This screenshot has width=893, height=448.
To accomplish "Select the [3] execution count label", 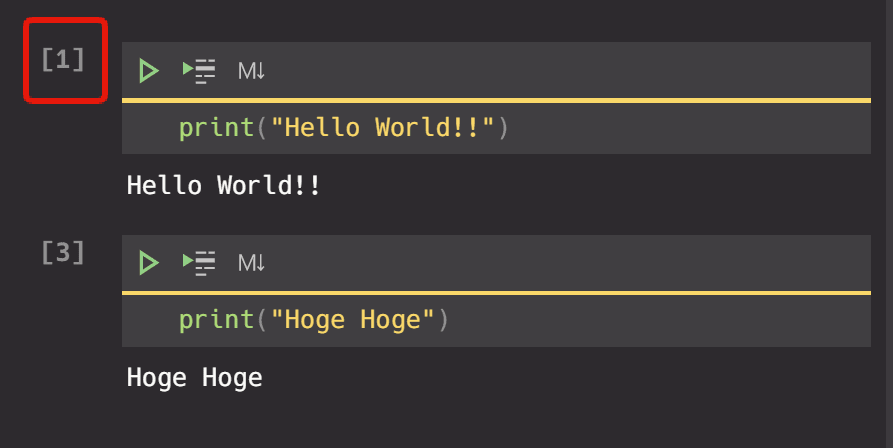I will 63,252.
